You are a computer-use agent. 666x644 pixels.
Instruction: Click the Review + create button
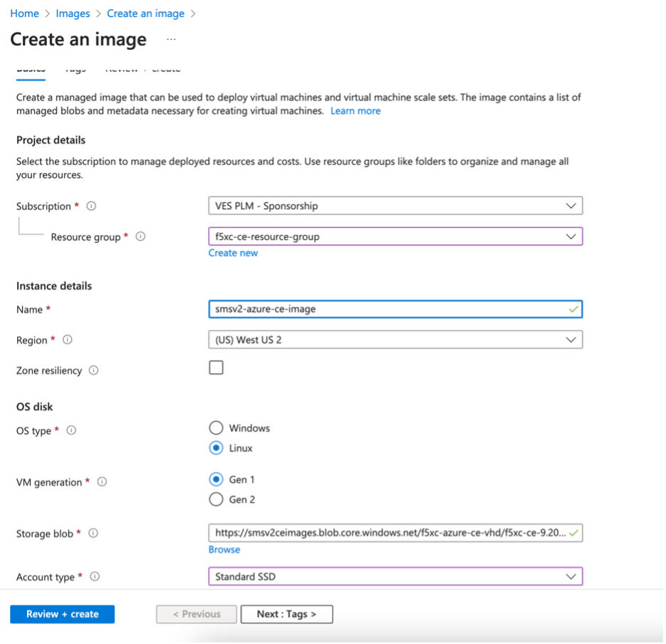(x=62, y=613)
